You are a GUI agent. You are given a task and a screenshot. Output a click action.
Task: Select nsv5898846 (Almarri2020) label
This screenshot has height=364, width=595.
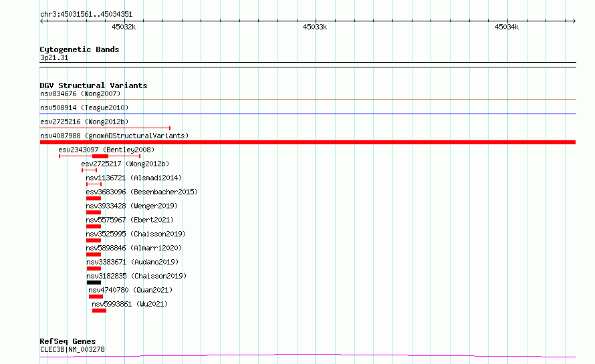[x=134, y=248]
